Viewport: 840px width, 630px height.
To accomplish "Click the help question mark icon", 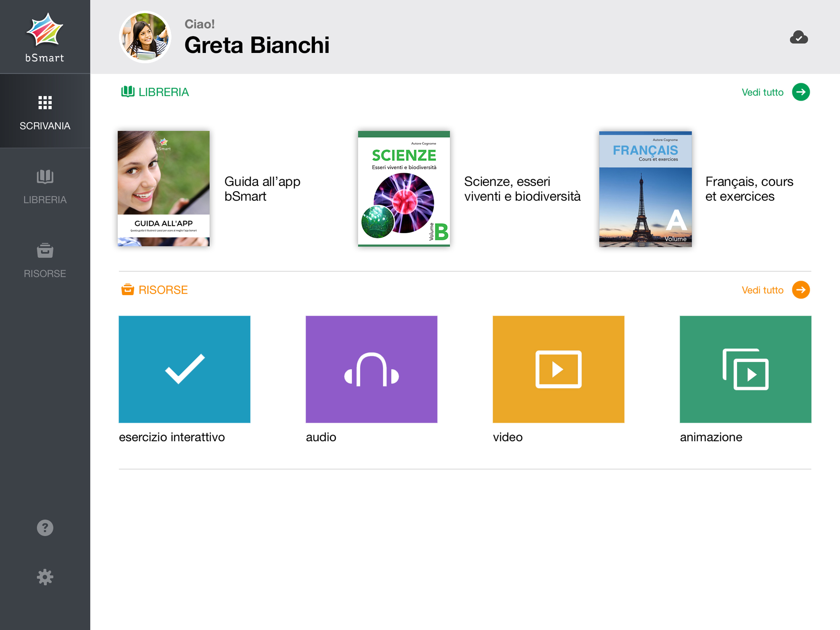I will pyautogui.click(x=45, y=528).
